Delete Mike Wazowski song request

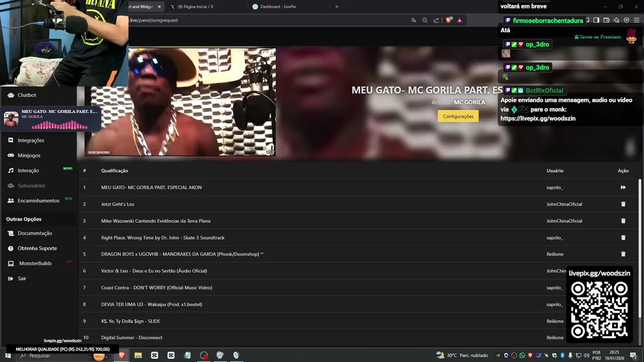623,221
